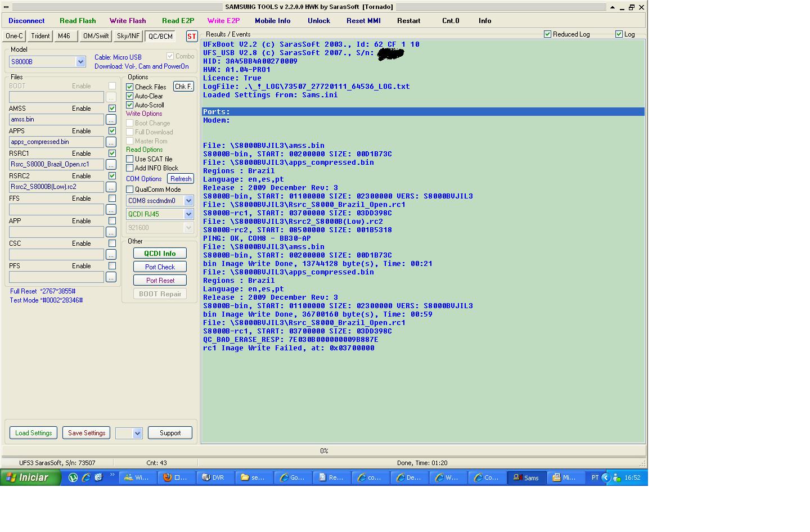Viewport: 810px width, 532px height.
Task: Enable Add INFO Block option
Action: point(129,168)
